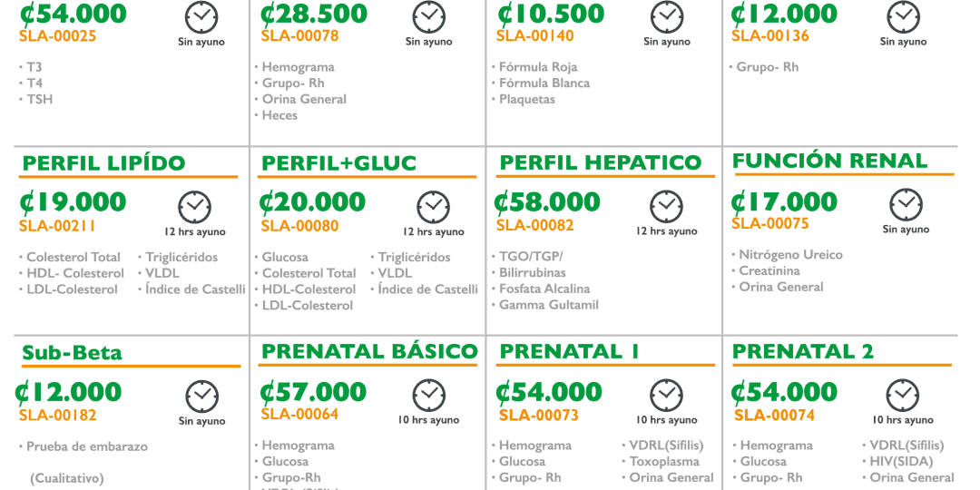
Task: Click the clock icon in Sub-Beta card
Action: (201, 397)
